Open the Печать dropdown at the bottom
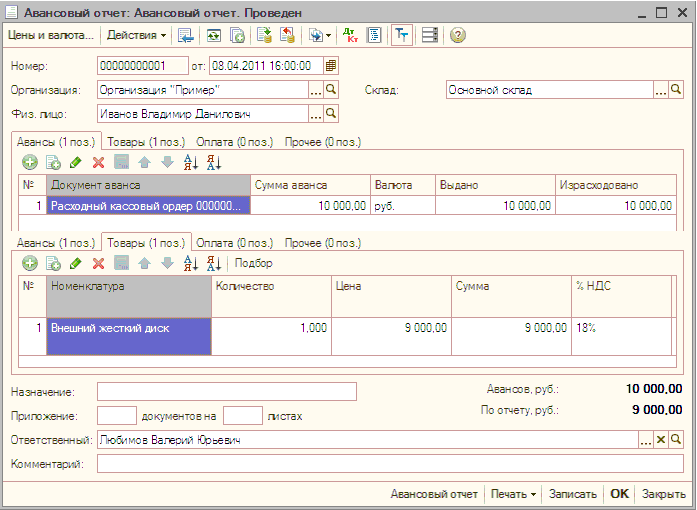The image size is (697, 510). [x=514, y=494]
